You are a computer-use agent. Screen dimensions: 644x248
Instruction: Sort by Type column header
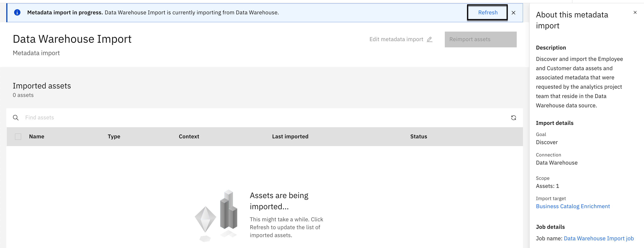click(x=114, y=137)
